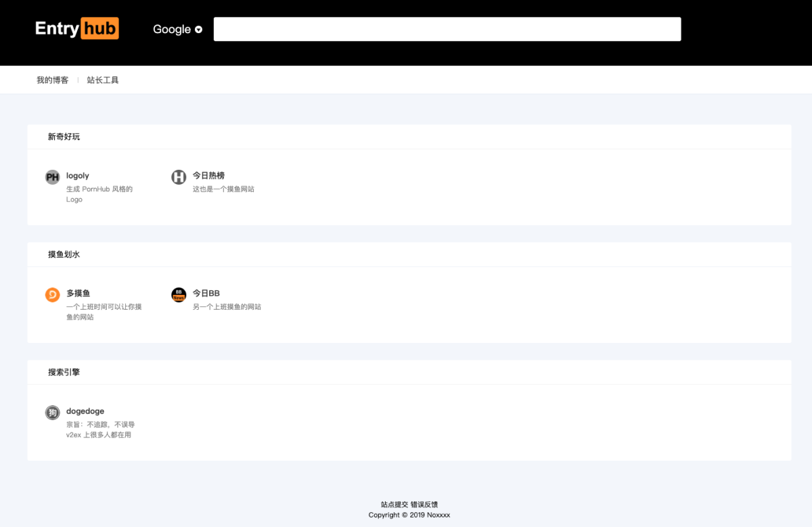This screenshot has width=812, height=527.
Task: Click the 今日热榜 H icon
Action: (179, 177)
